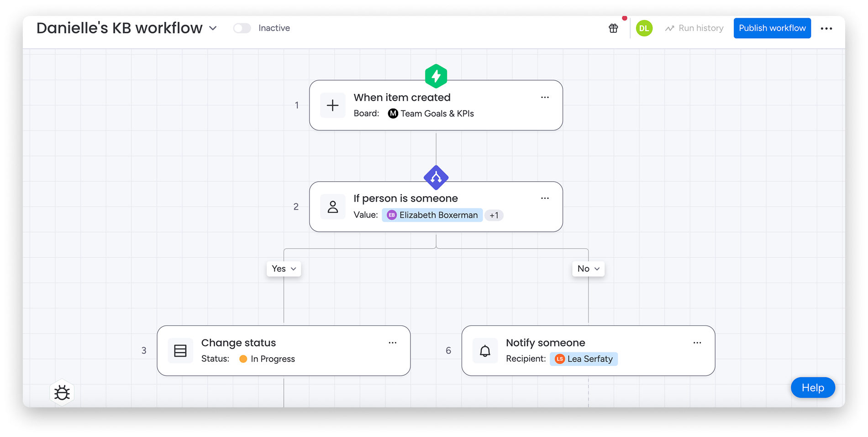
Task: Open the options menu on Notify someone
Action: click(697, 343)
